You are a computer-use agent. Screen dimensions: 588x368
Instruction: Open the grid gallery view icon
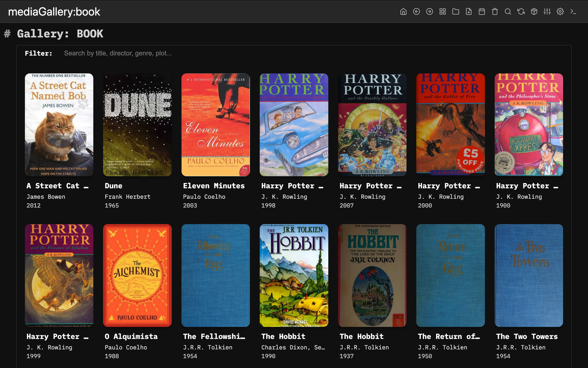coord(443,12)
